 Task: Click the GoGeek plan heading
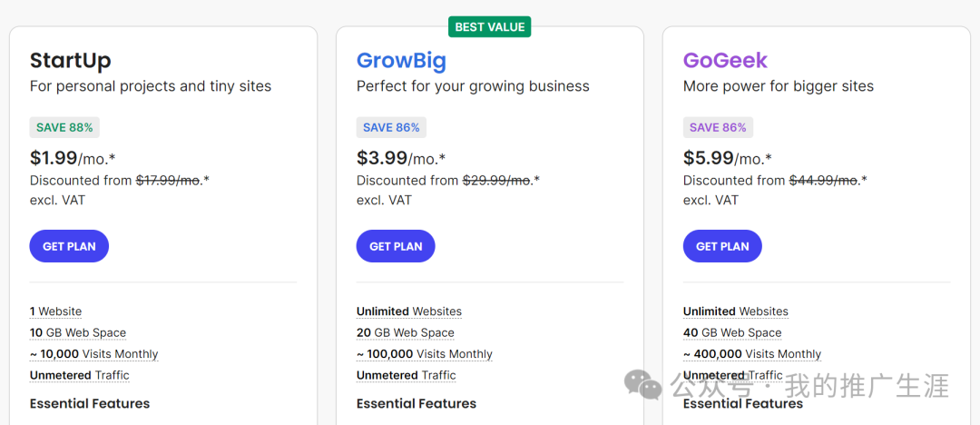(x=725, y=61)
